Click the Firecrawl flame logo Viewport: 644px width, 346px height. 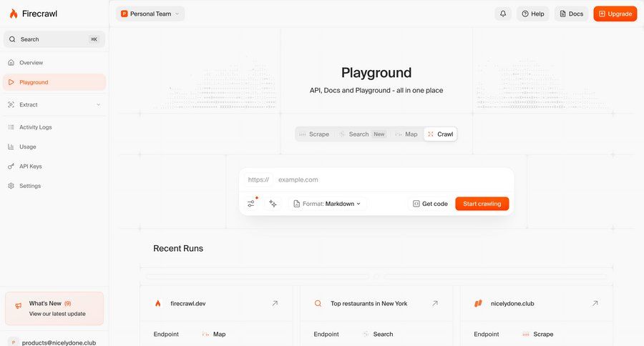[x=14, y=14]
